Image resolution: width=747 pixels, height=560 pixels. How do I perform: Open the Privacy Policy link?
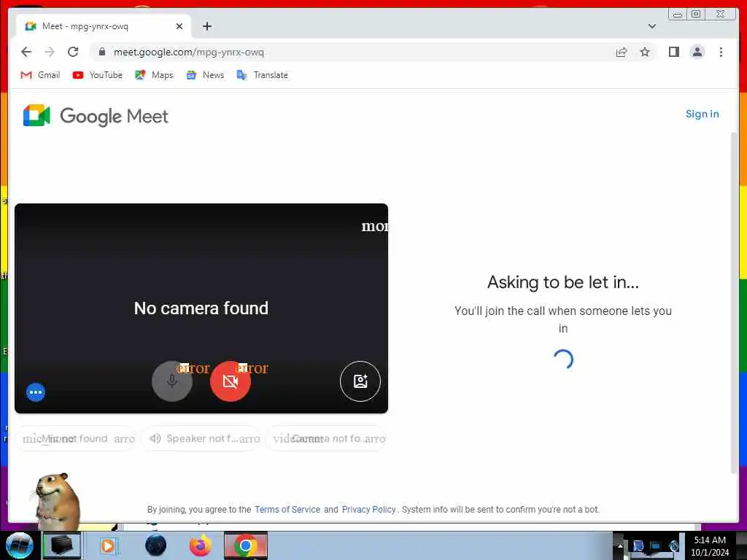[x=368, y=509]
